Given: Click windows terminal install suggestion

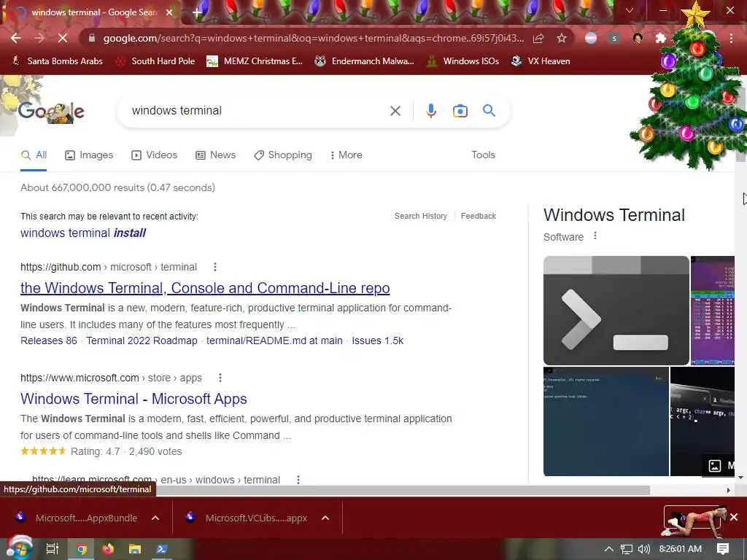Looking at the screenshot, I should (83, 233).
